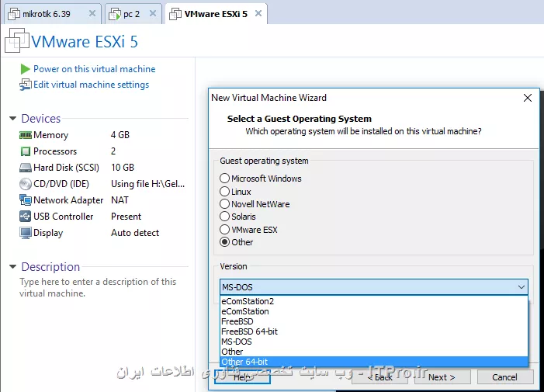Click the Next button in wizard

pyautogui.click(x=442, y=377)
